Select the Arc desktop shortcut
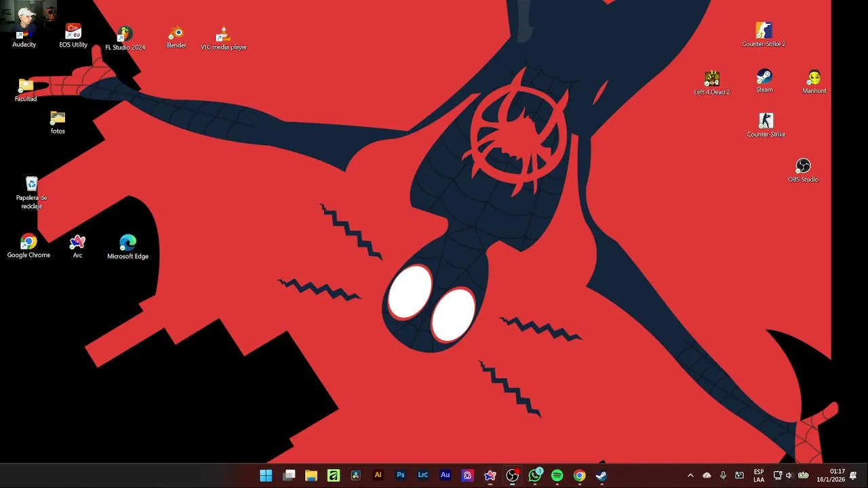The height and width of the screenshot is (488, 868). tap(77, 246)
